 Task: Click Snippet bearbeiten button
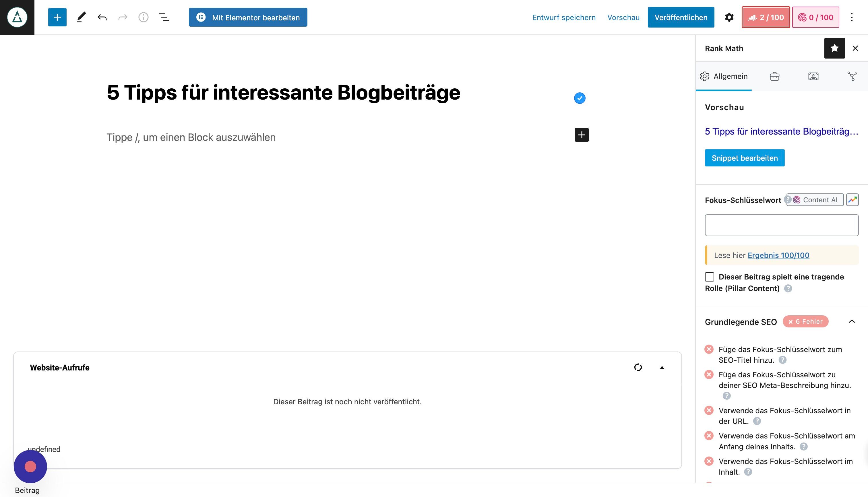pos(744,158)
